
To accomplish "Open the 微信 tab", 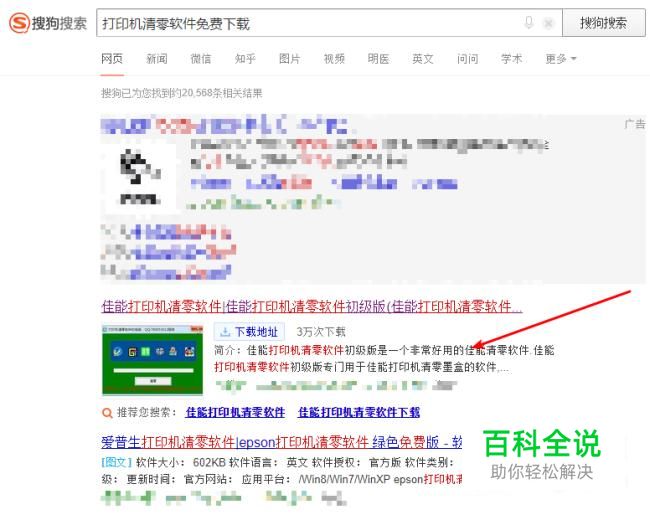I will (201, 59).
